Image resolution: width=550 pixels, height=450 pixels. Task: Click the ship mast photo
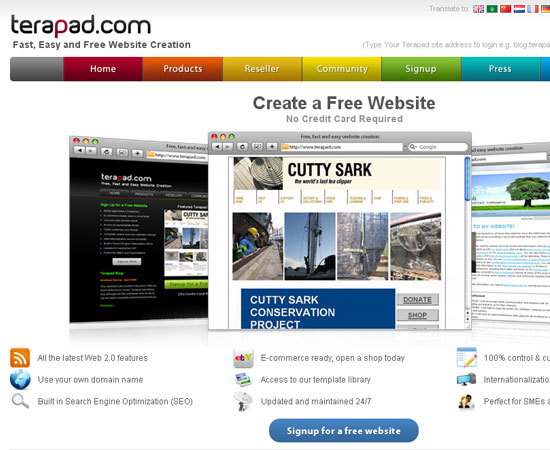(x=310, y=246)
